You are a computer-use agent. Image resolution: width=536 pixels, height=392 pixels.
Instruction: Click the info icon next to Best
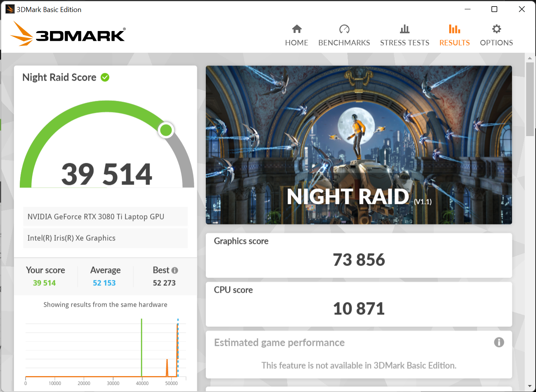(175, 270)
